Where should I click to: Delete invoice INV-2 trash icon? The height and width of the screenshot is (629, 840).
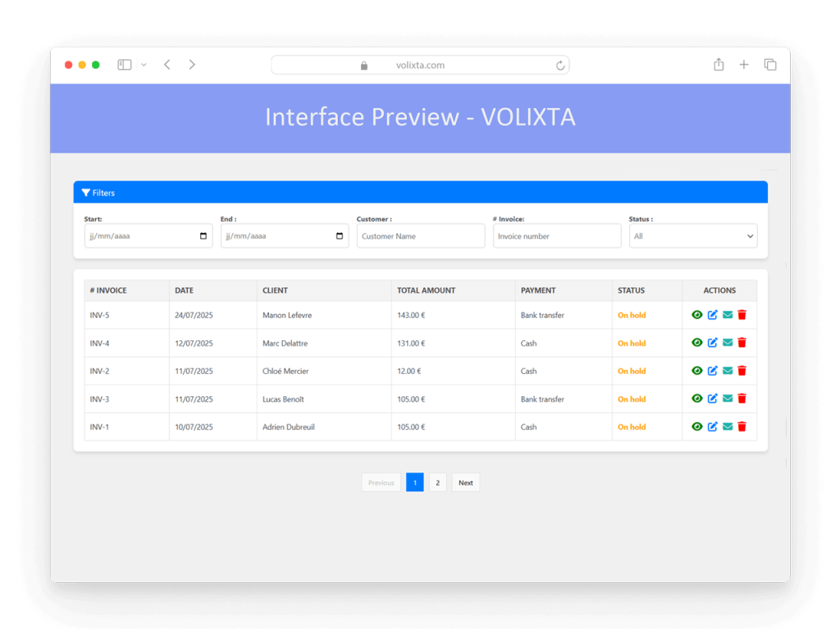pos(742,371)
